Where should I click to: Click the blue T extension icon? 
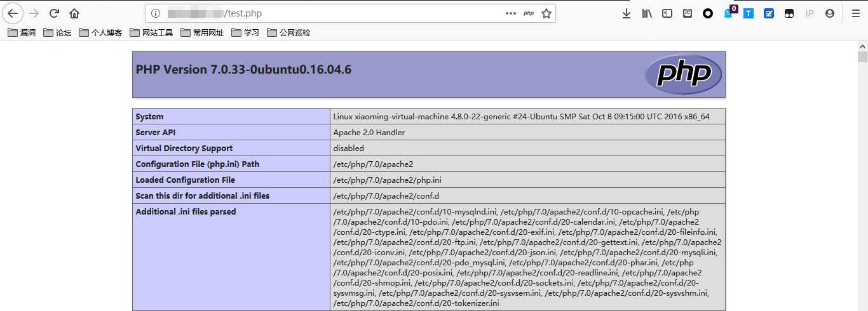click(749, 13)
